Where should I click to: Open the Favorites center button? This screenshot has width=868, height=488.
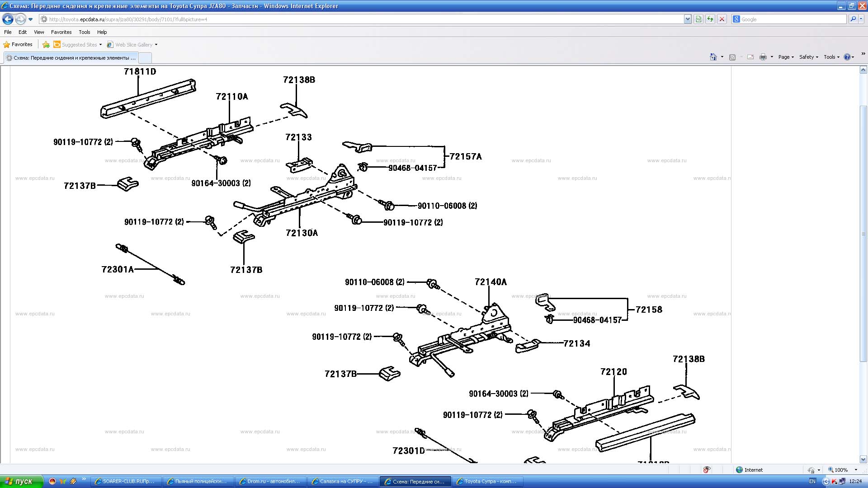[18, 44]
